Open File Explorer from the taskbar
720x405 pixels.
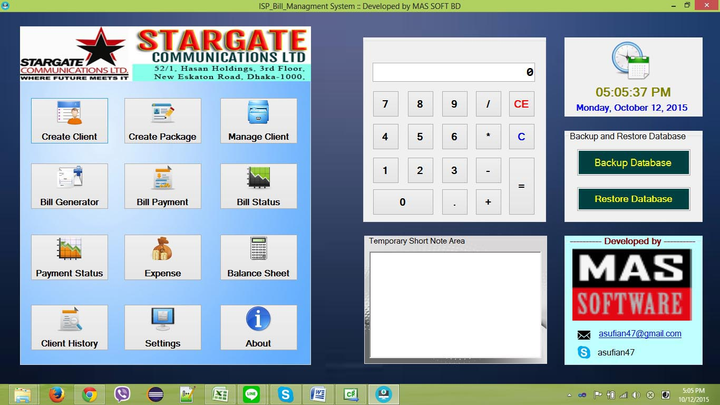point(22,394)
